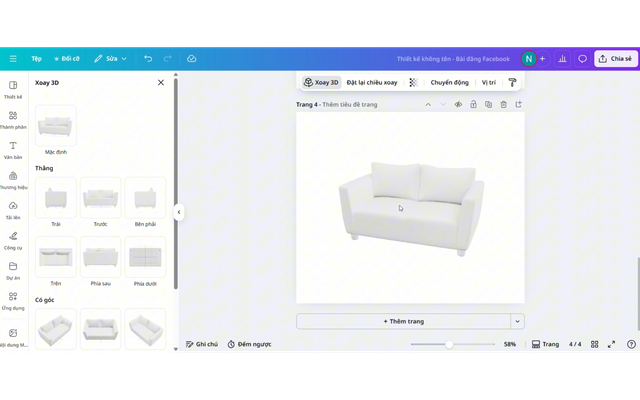
Task: Collapse the side panel with arrow handle
Action: coord(179,212)
